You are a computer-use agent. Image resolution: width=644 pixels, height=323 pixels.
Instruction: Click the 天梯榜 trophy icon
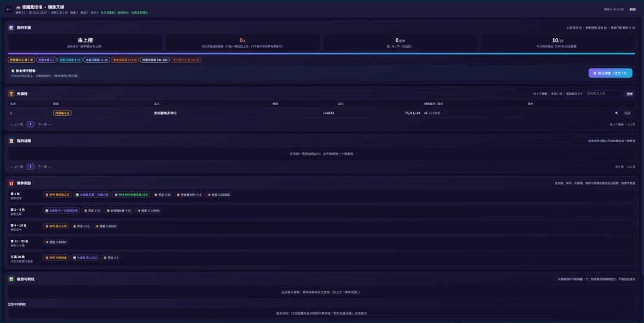pos(11,94)
